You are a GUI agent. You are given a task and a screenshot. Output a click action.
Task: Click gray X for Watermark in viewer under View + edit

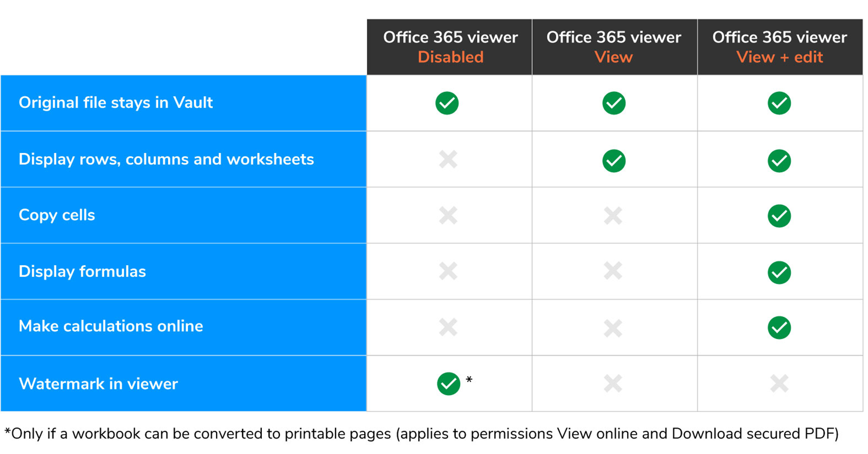780,384
